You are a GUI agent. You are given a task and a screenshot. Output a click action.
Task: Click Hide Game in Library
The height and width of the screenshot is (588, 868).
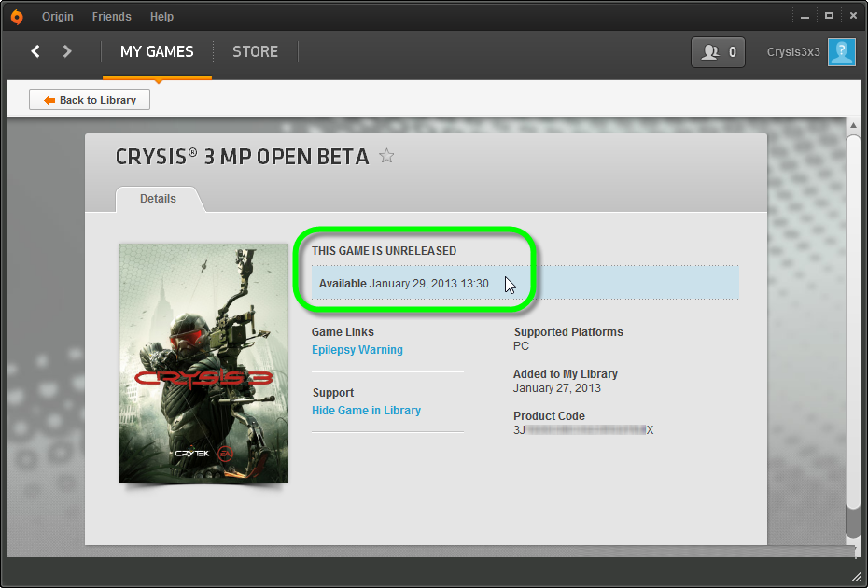(366, 410)
